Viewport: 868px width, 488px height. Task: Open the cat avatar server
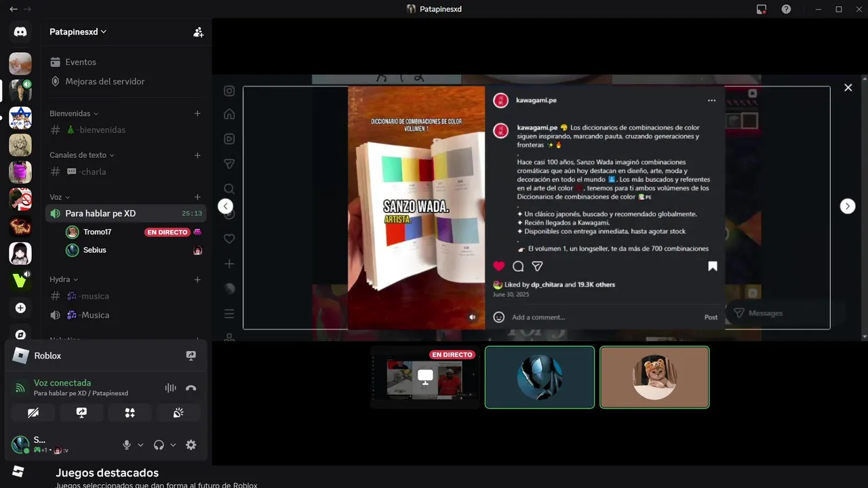pyautogui.click(x=20, y=64)
